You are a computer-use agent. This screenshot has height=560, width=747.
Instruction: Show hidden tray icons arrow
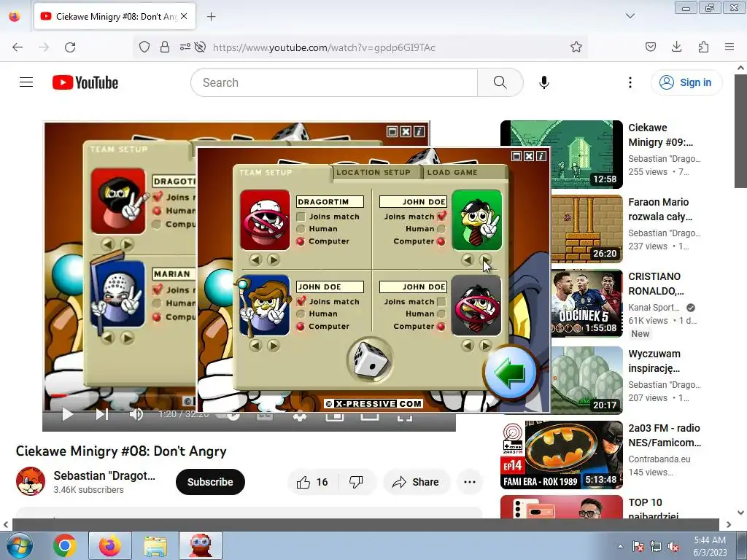620,546
